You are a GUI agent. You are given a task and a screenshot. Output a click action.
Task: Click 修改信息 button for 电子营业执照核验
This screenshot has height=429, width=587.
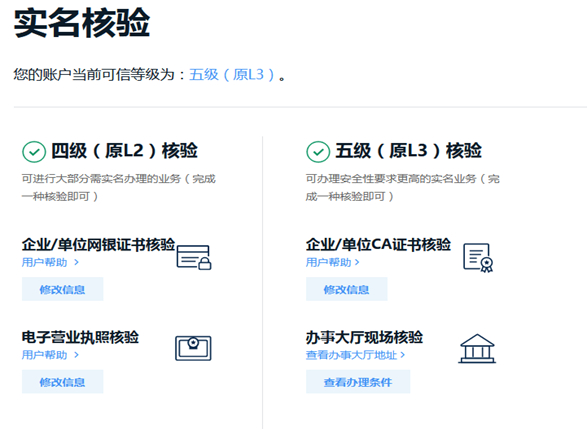click(x=63, y=381)
